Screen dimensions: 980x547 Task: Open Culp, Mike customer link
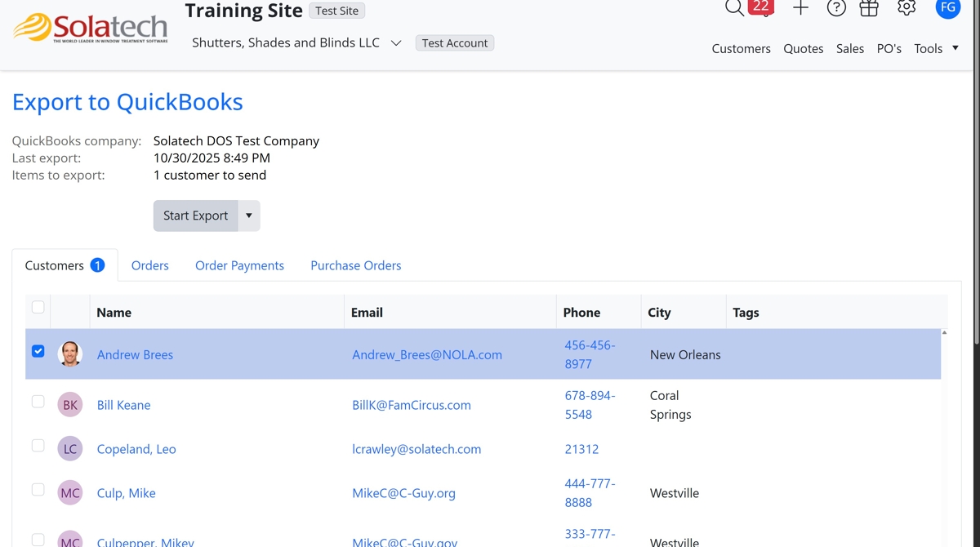pyautogui.click(x=126, y=493)
